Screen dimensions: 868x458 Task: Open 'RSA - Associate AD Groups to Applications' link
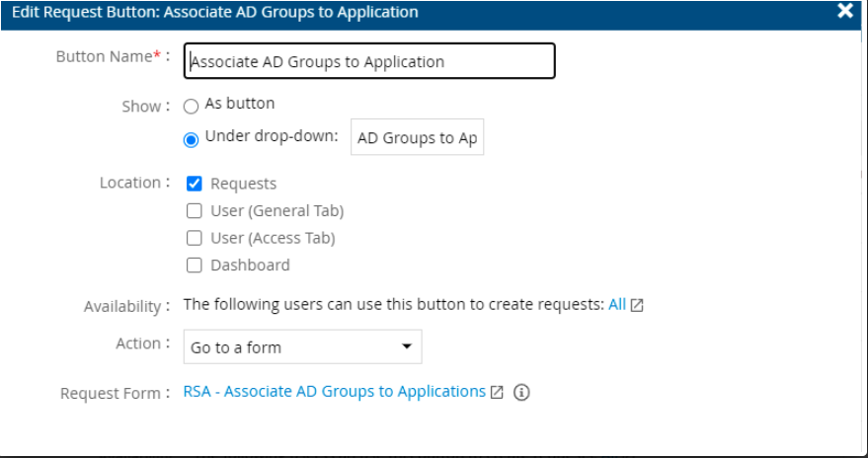tap(335, 392)
